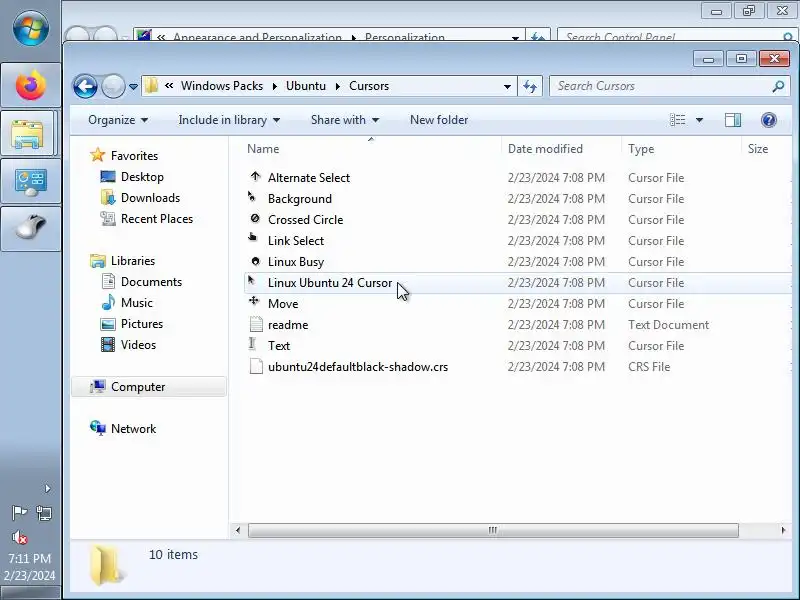Open the Control Panel taskbar icon
This screenshot has height=600, width=800.
(31, 182)
